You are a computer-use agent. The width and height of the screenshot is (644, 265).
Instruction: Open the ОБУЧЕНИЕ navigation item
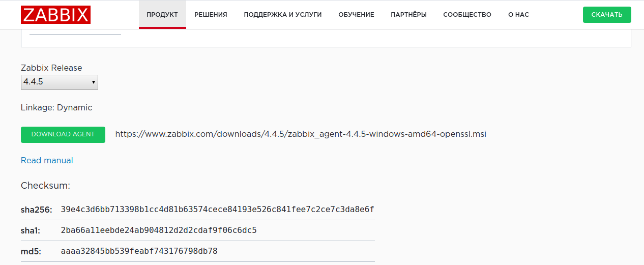point(356,15)
